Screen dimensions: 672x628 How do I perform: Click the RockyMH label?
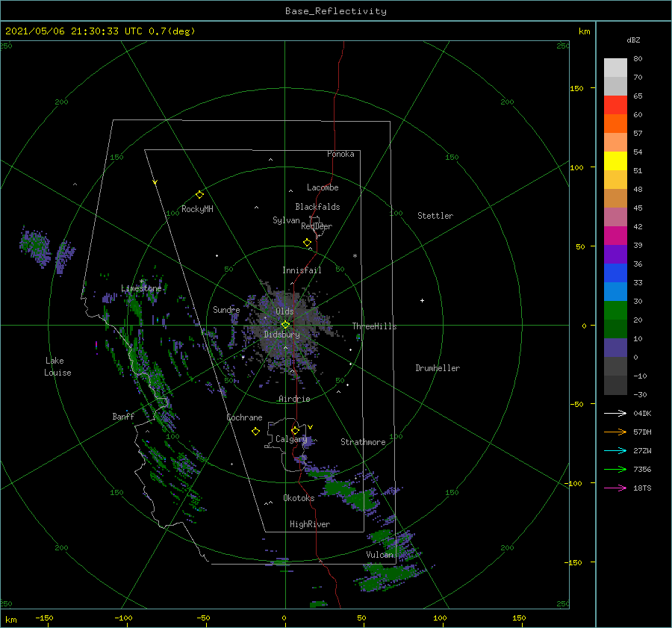click(x=197, y=209)
